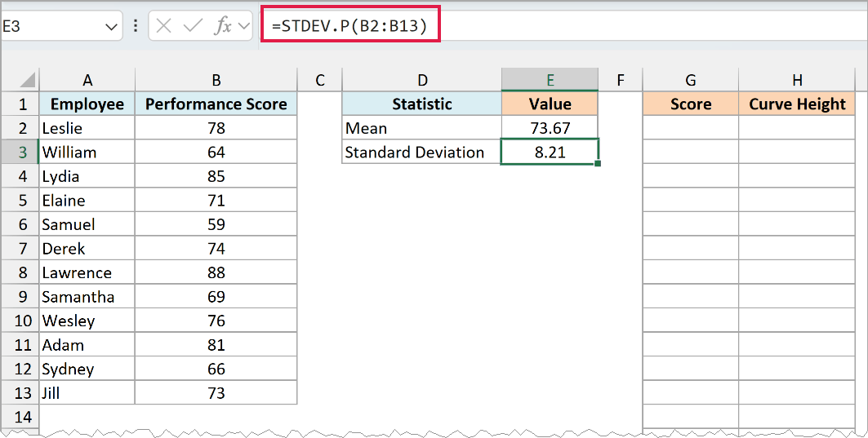Select the cell containing Sydney

pyautogui.click(x=87, y=369)
